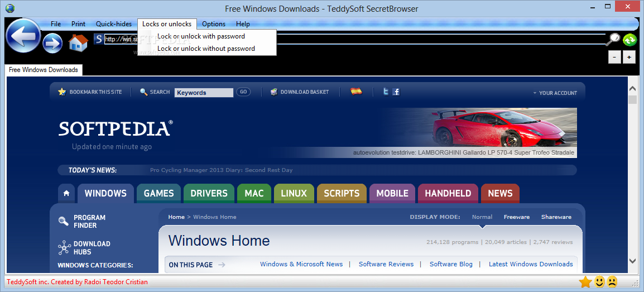Select the Free Windows Downloads browser tab

point(44,70)
